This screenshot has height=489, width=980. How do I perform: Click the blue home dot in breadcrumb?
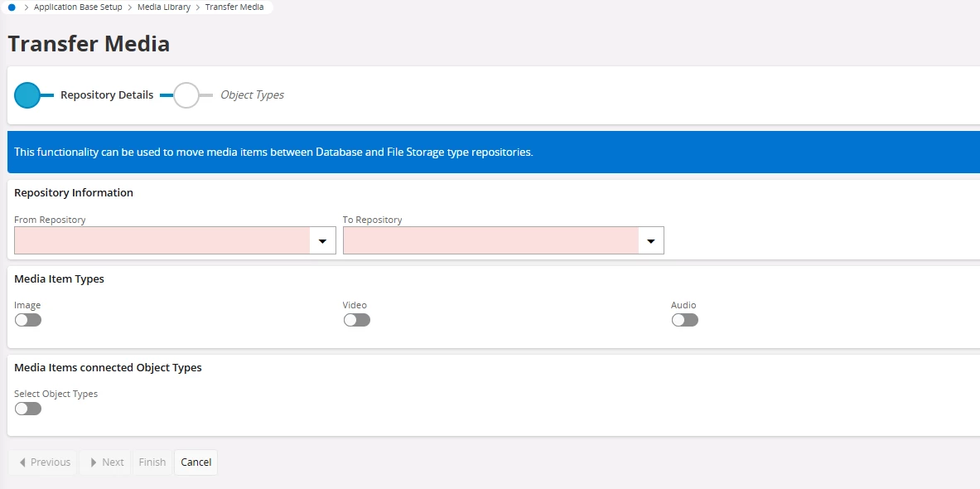[x=12, y=7]
